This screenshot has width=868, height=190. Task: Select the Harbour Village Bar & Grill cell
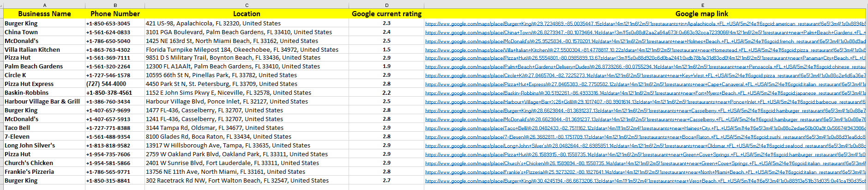pos(42,101)
